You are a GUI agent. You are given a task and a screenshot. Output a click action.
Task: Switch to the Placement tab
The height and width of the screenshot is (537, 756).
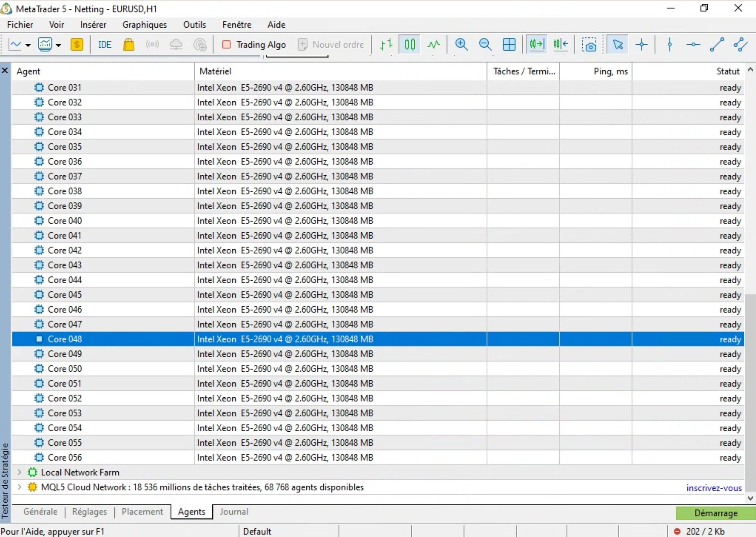point(142,512)
